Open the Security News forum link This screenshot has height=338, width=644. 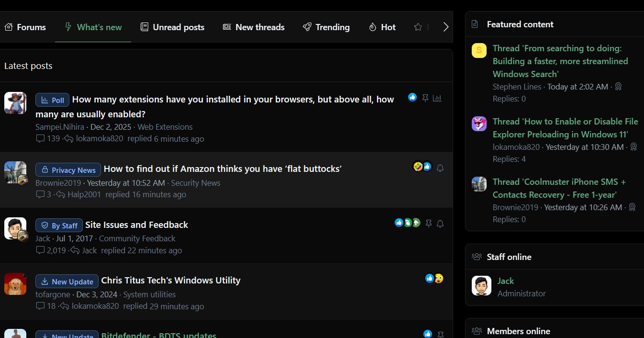tap(196, 183)
